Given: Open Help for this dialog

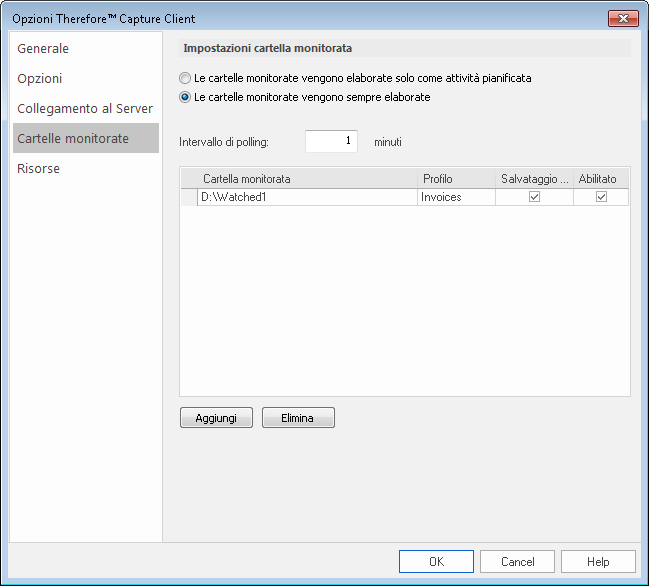Looking at the screenshot, I should pos(598,562).
